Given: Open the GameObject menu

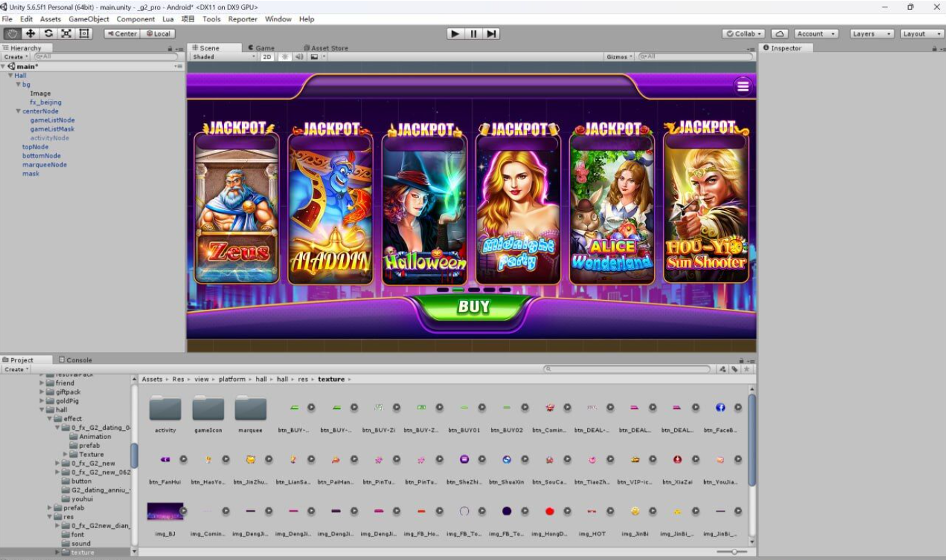Looking at the screenshot, I should [x=89, y=19].
